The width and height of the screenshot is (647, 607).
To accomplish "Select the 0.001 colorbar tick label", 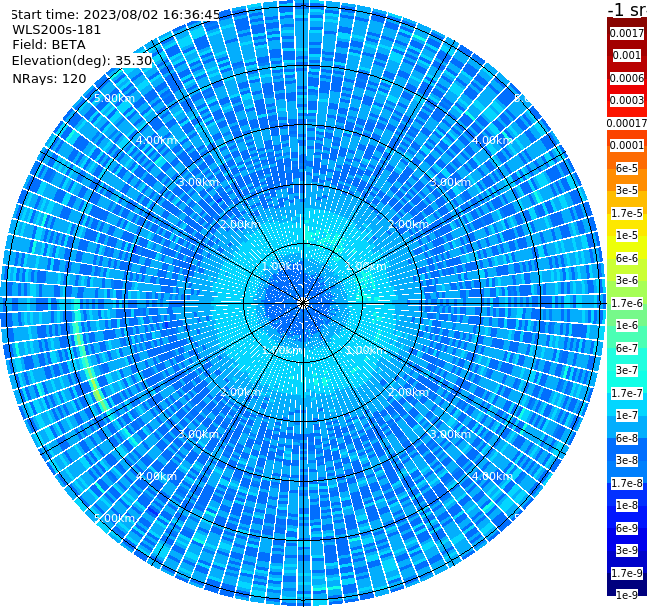I will pos(627,55).
